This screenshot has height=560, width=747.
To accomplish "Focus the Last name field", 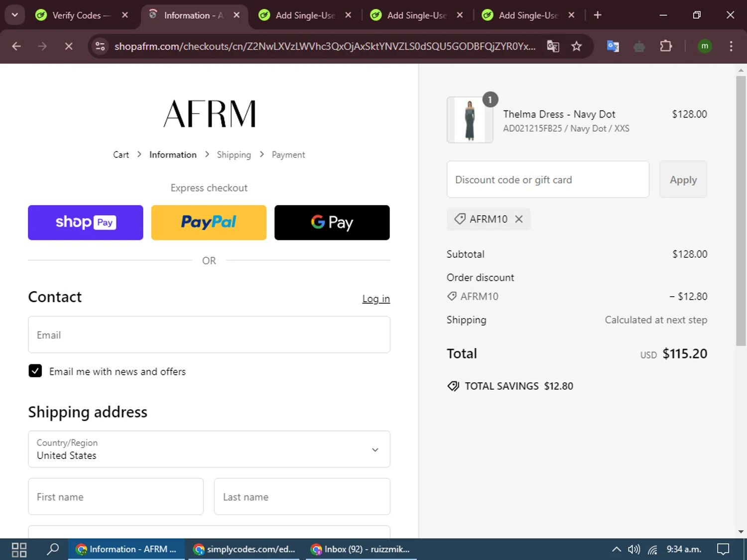I will [302, 496].
